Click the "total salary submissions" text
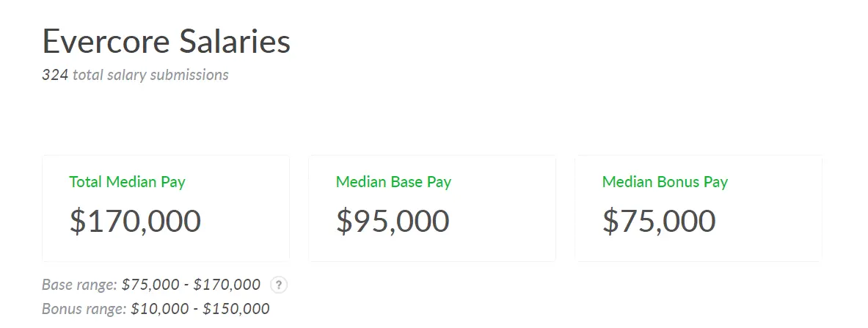868x328 pixels. (x=150, y=75)
